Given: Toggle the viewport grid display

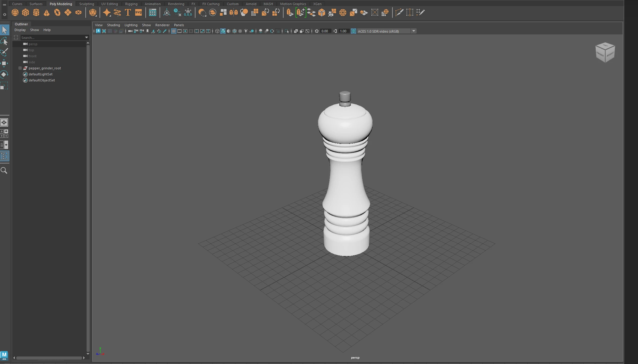Looking at the screenshot, I should click(174, 31).
